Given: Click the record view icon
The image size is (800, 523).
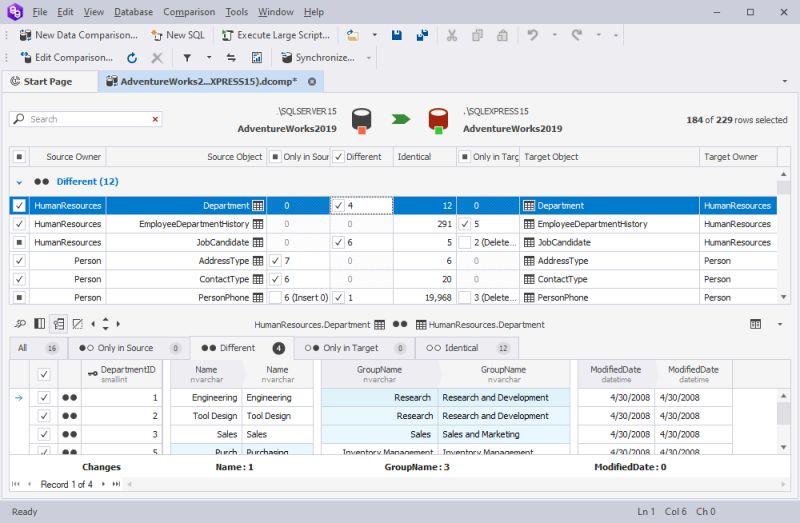Looking at the screenshot, I should 59,324.
